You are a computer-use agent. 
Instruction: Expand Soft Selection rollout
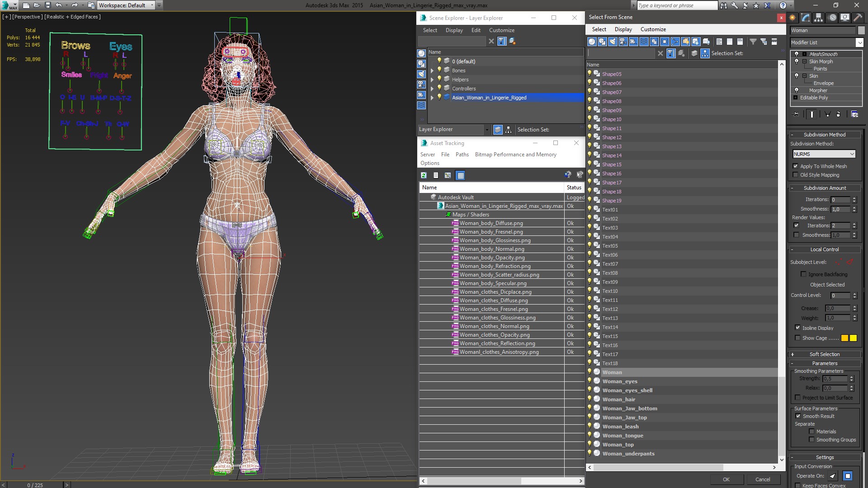pos(825,354)
